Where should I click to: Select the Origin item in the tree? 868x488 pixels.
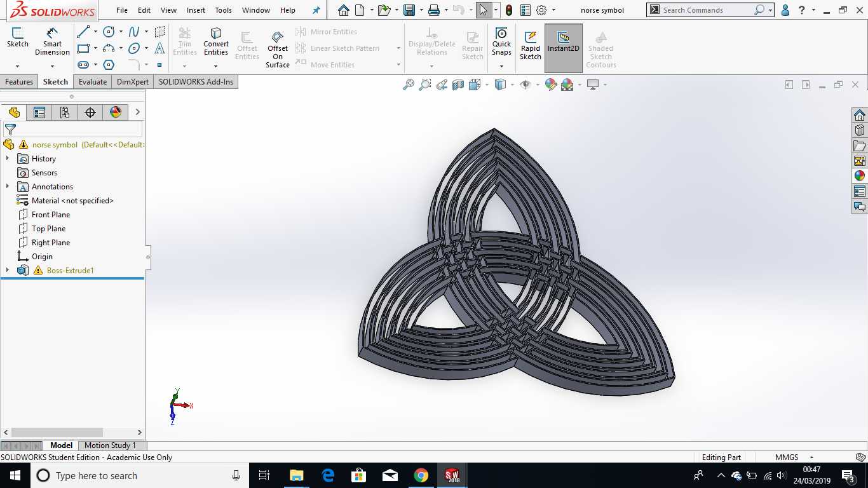(x=42, y=257)
